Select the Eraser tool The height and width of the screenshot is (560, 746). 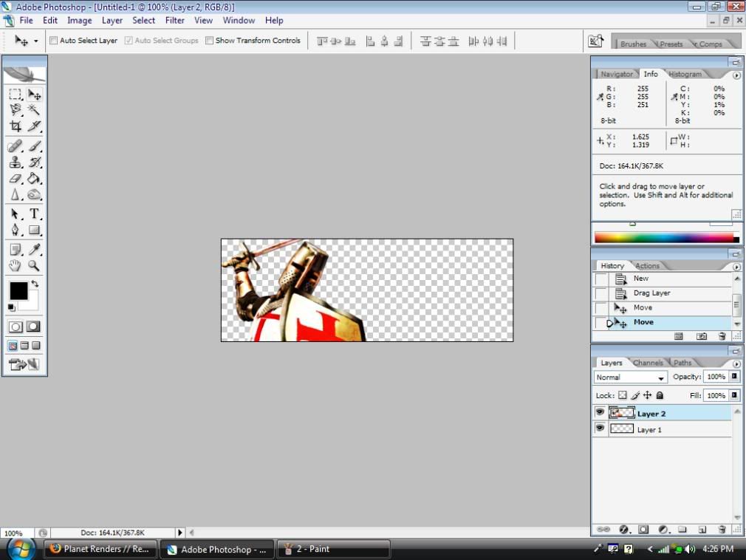tap(16, 179)
